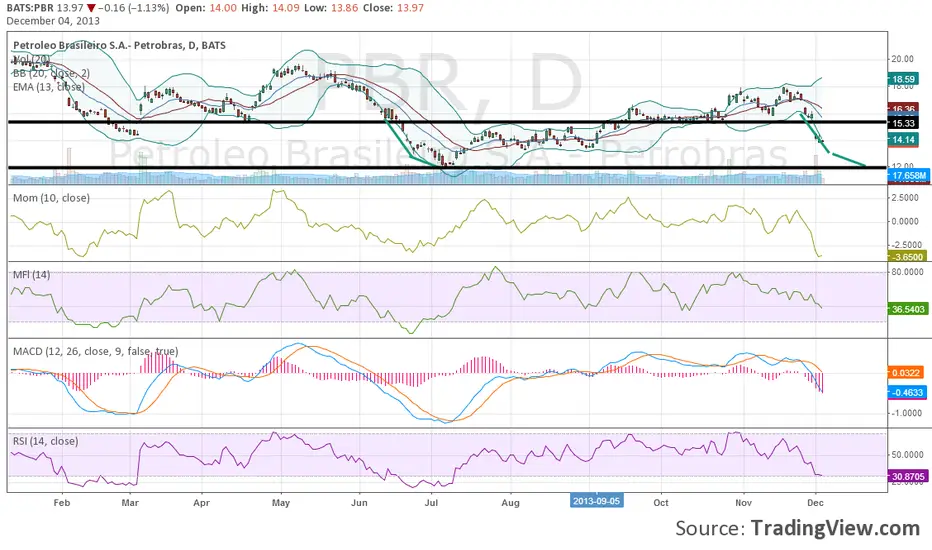Click the Dec label on time axis
This screenshot has width=932, height=550.
click(816, 502)
